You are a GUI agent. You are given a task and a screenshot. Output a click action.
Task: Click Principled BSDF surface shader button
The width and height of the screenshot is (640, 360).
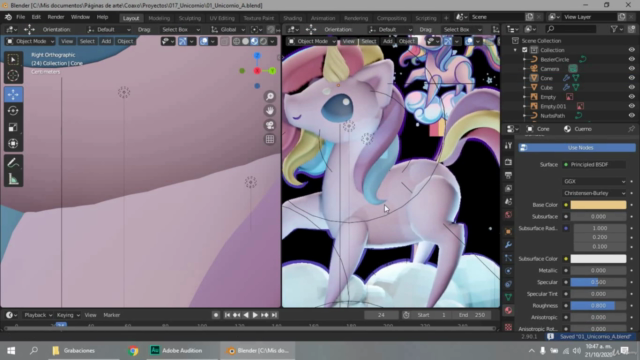click(594, 164)
